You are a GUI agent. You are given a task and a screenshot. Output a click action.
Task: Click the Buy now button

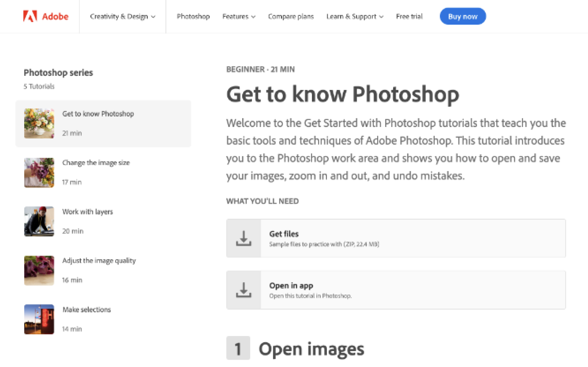[x=463, y=16]
